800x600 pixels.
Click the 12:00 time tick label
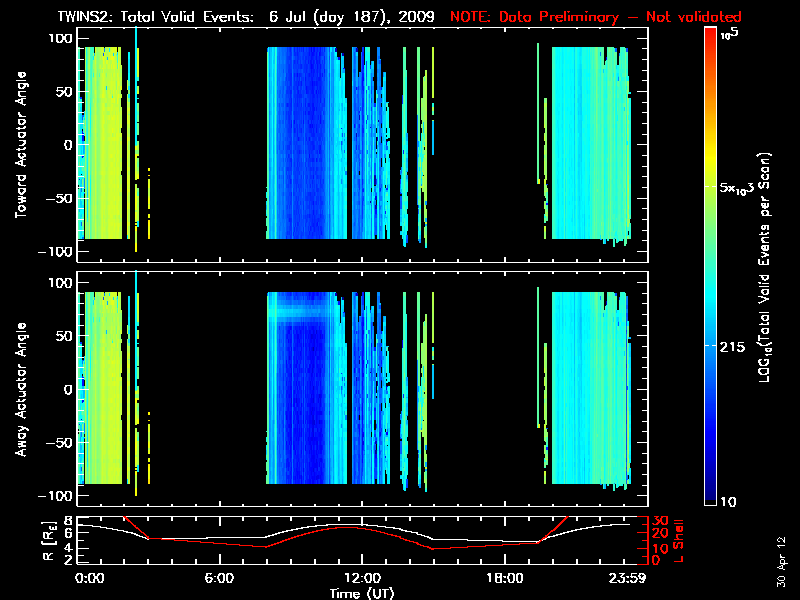pos(362,579)
